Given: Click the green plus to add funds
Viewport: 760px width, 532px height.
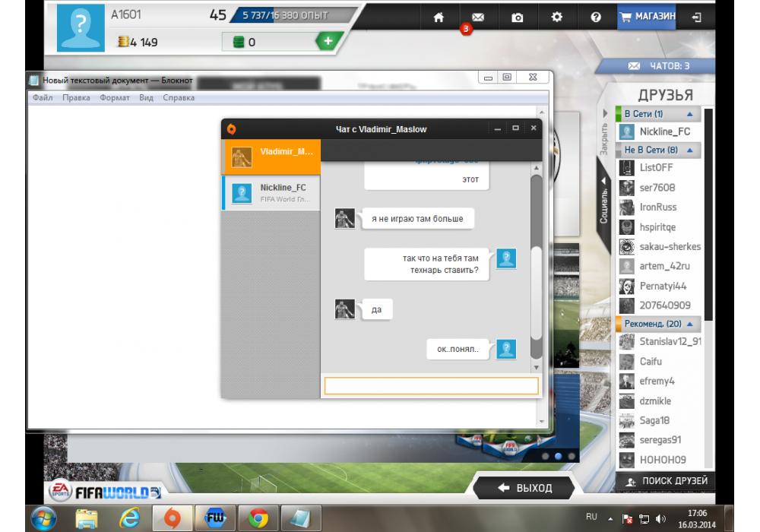Looking at the screenshot, I should click(x=327, y=42).
